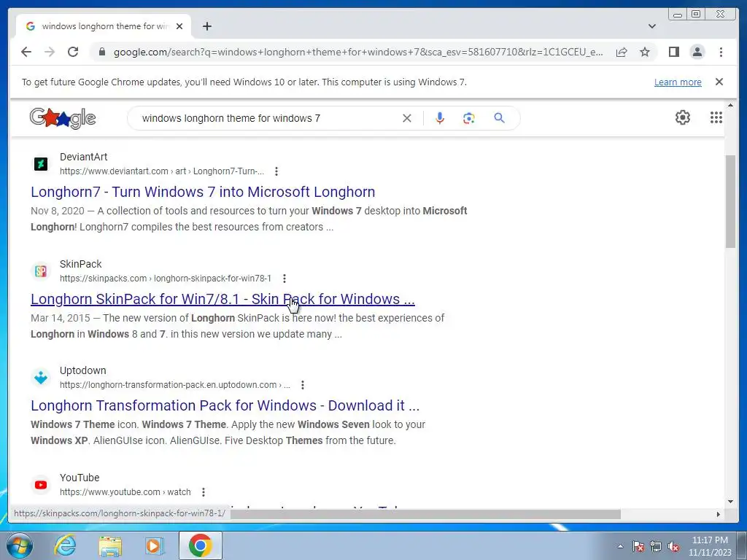Open the Chrome three-dot menu

(x=721, y=52)
